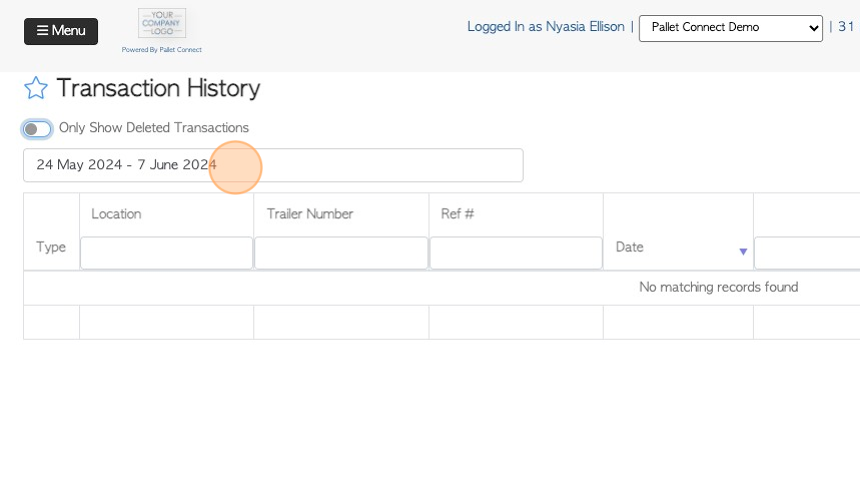Open the Pallet Connect Demo dropdown
Viewport: 860px width, 481px height.
pyautogui.click(x=730, y=28)
